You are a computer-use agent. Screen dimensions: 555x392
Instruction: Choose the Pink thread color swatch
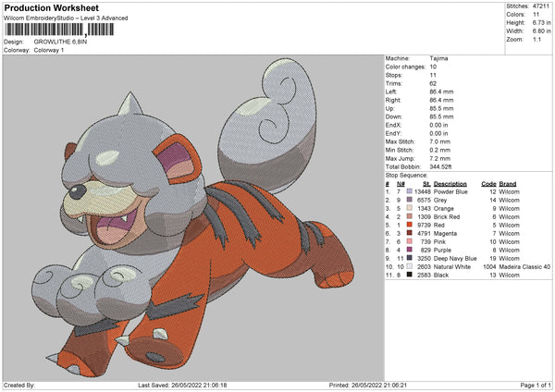[x=410, y=241]
